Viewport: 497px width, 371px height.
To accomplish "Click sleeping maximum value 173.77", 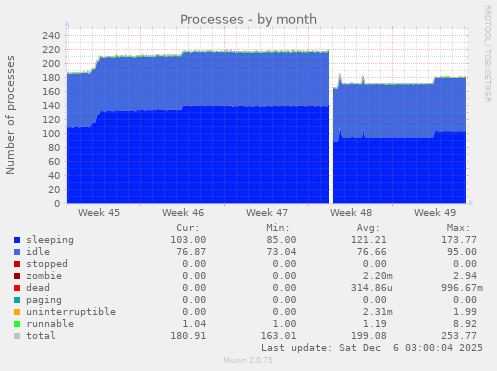I will [x=459, y=240].
